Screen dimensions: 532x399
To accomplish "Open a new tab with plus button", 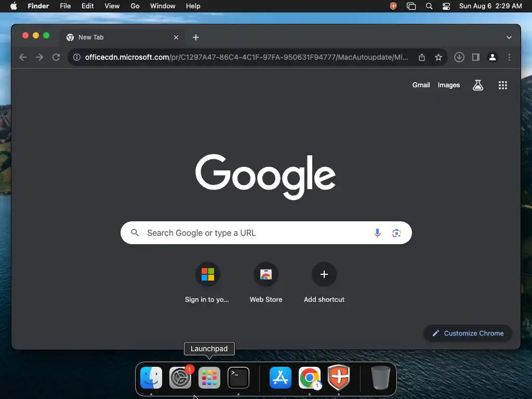I will point(196,37).
